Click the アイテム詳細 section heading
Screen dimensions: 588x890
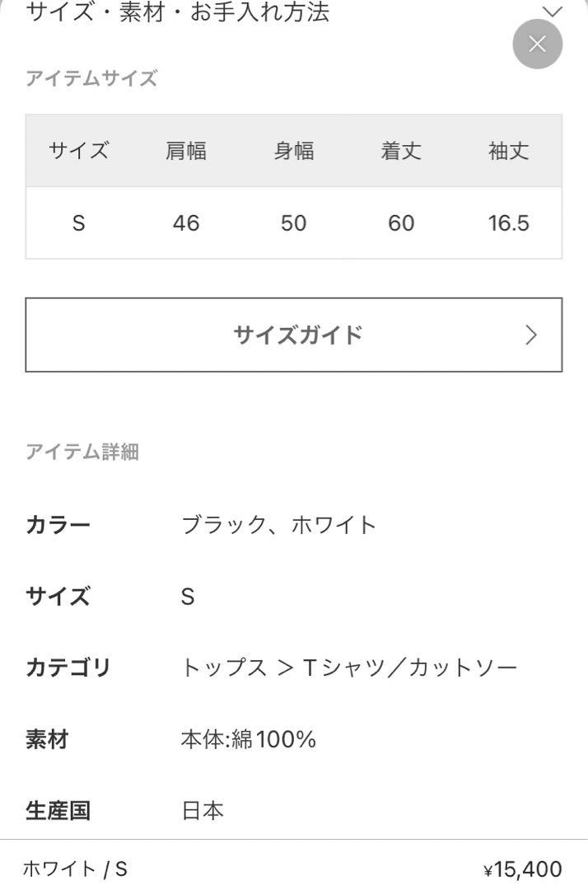[x=82, y=452]
